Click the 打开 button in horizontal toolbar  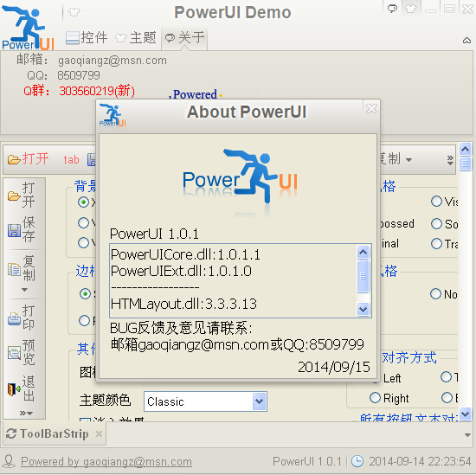(x=28, y=159)
